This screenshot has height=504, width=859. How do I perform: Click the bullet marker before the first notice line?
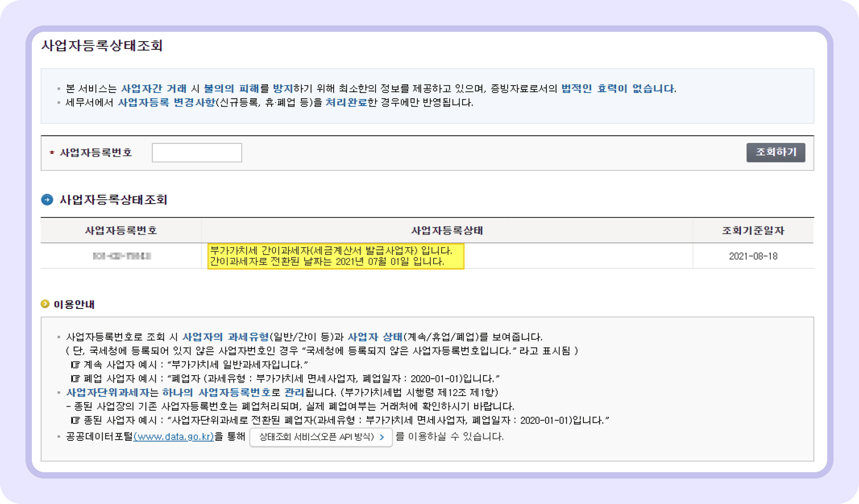click(x=58, y=89)
